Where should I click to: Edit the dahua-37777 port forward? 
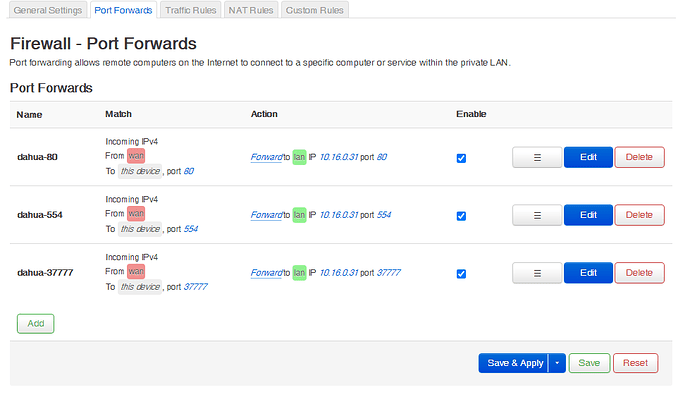(x=588, y=273)
